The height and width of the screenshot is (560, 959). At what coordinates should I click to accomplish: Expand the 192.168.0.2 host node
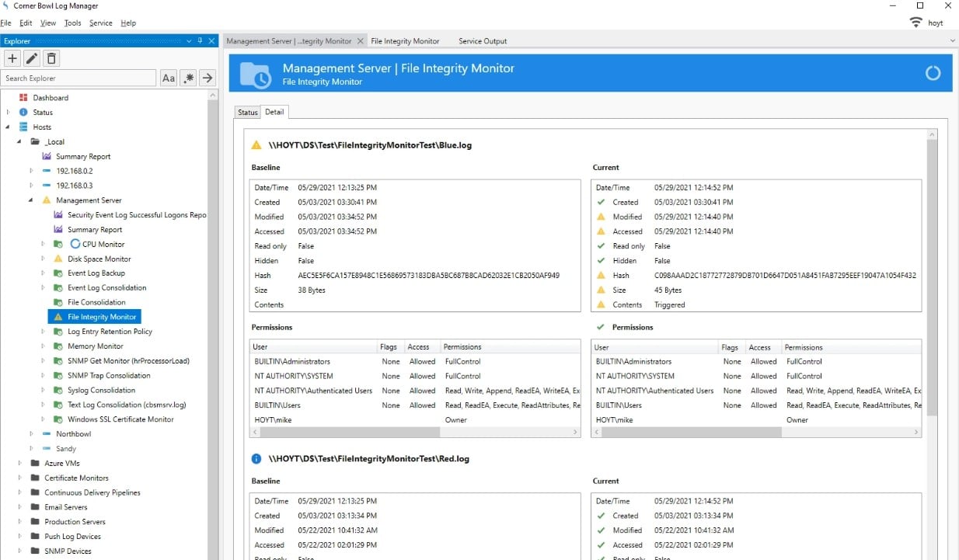tap(32, 171)
